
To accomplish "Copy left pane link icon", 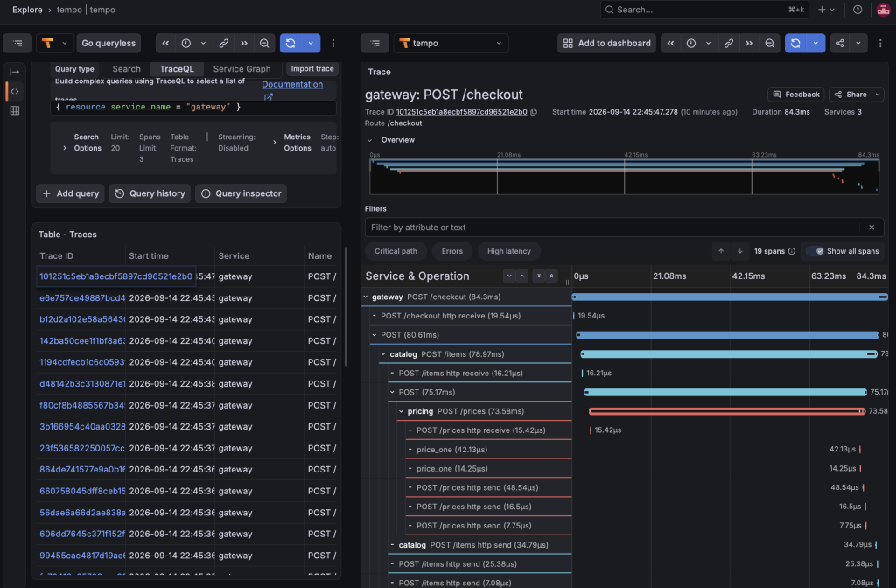I will [x=223, y=44].
